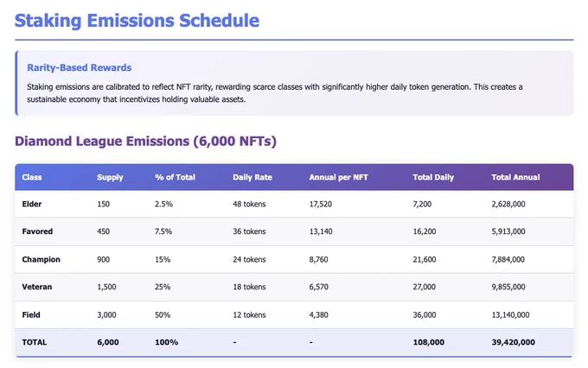
Task: Click the Supply column header
Action: pos(110,177)
